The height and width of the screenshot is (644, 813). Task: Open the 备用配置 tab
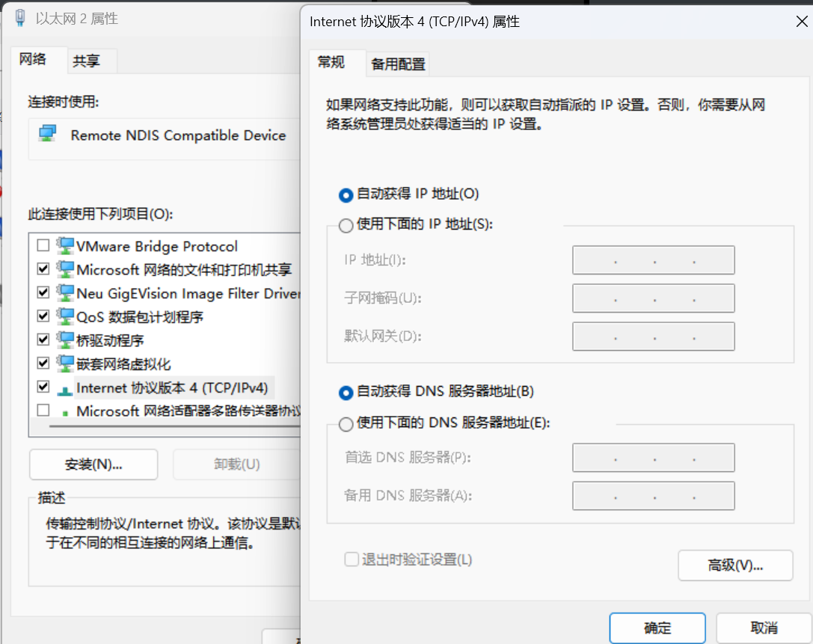point(398,64)
